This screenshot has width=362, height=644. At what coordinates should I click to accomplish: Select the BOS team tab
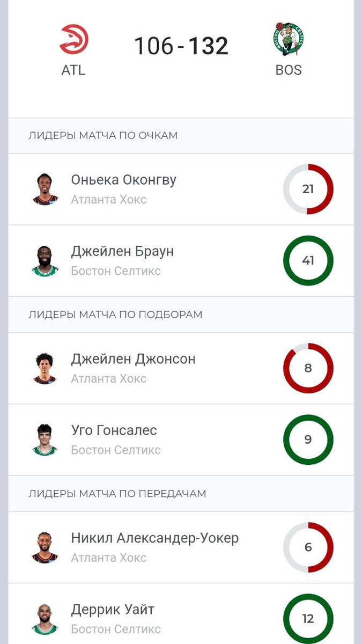click(x=290, y=70)
